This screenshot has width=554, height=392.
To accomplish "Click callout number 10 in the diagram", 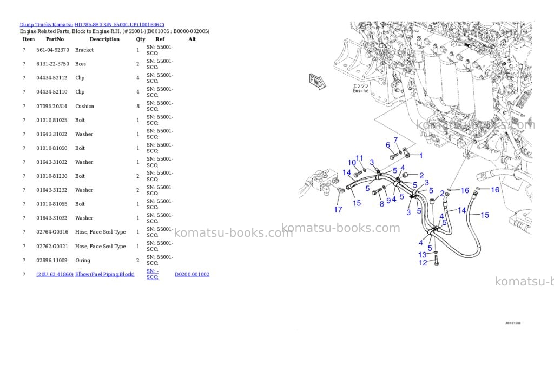I will tap(352, 162).
